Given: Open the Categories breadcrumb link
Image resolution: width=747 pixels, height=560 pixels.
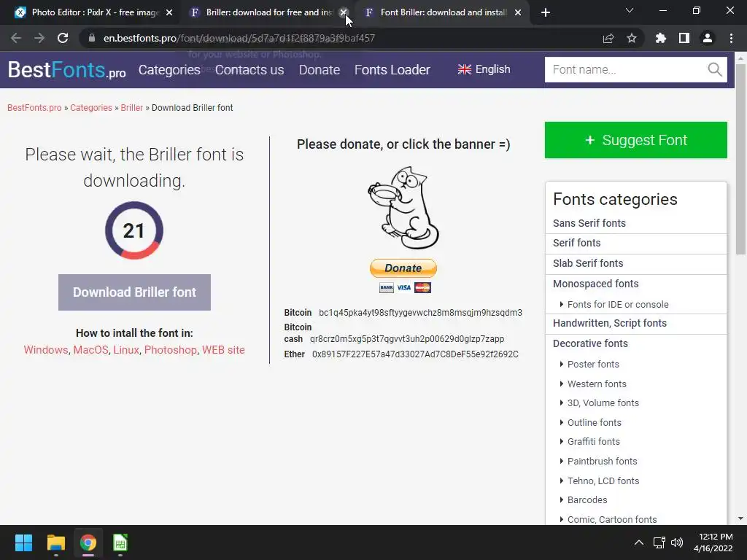Looking at the screenshot, I should [x=91, y=108].
